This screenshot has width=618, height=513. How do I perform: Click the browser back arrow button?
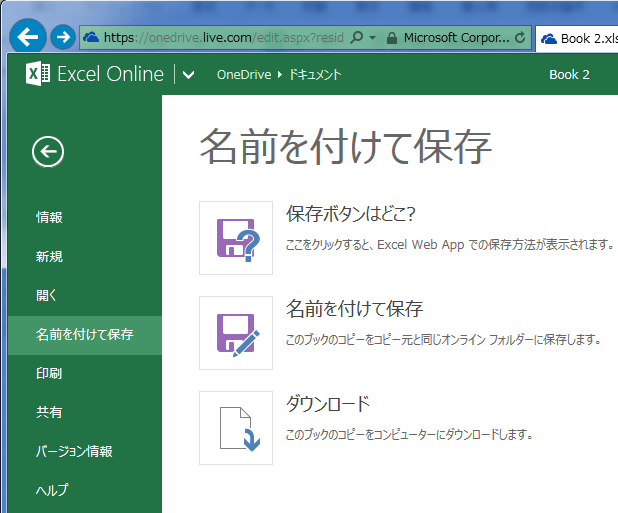pyautogui.click(x=28, y=37)
